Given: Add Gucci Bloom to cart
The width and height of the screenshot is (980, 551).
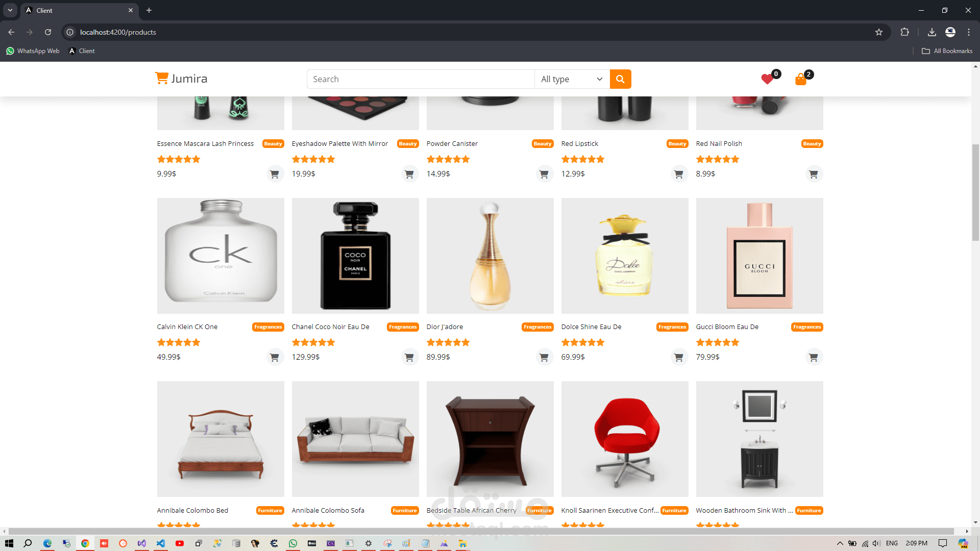Looking at the screenshot, I should pos(814,357).
